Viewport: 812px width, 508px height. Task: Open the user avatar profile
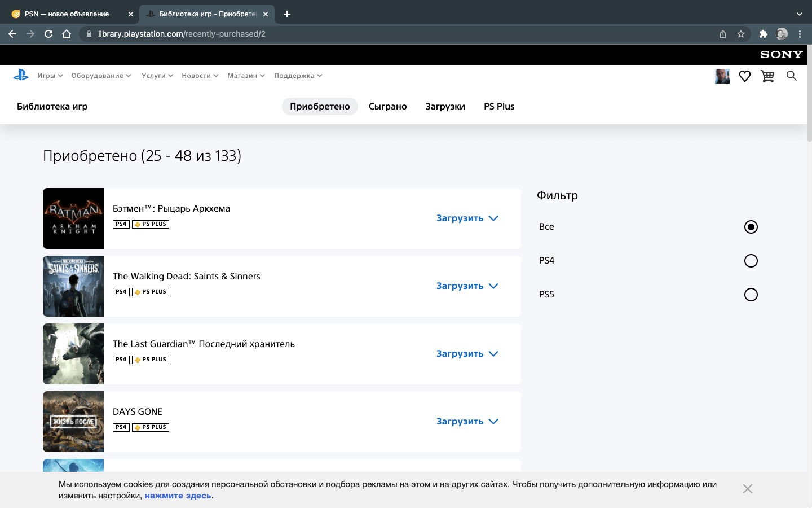tap(722, 76)
